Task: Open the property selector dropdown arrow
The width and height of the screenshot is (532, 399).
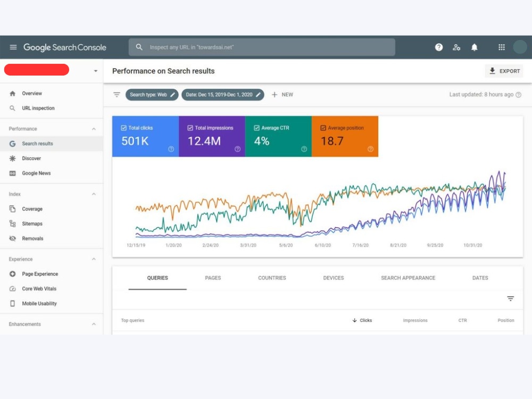Action: coord(96,71)
